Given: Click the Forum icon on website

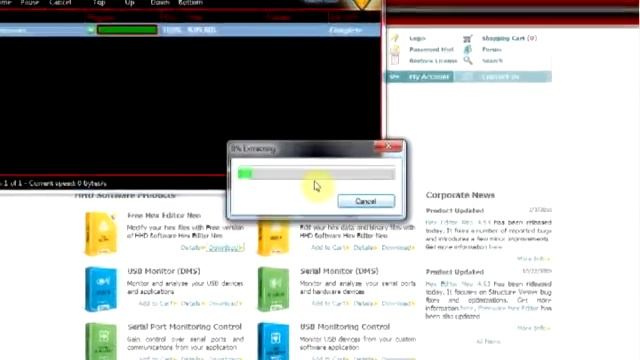Looking at the screenshot, I should pyautogui.click(x=468, y=49).
